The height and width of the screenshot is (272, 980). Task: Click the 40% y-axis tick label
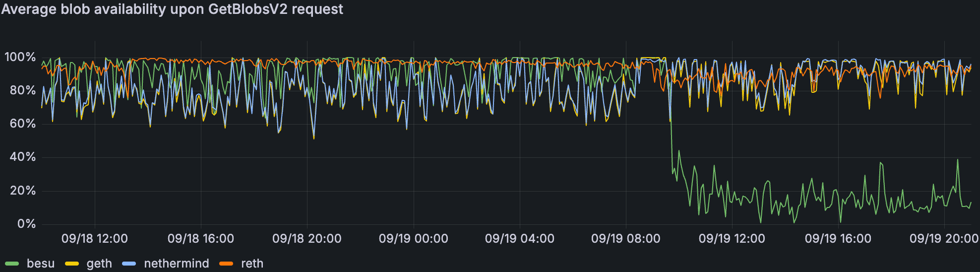23,157
